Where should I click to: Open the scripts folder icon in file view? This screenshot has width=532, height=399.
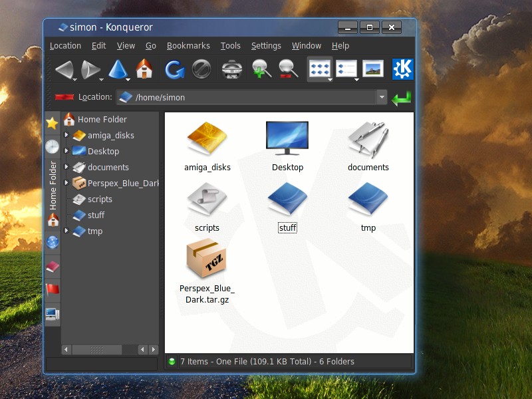tap(207, 199)
